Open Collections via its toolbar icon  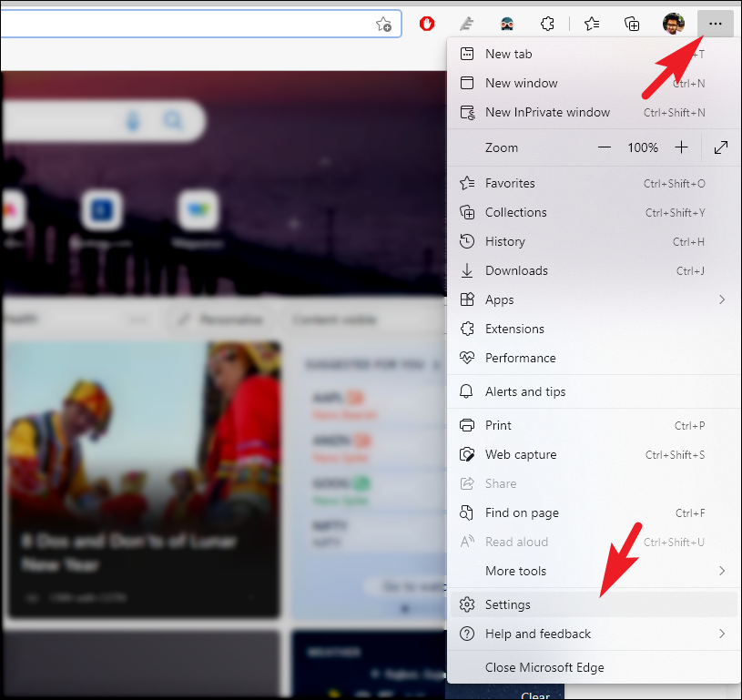click(x=632, y=24)
